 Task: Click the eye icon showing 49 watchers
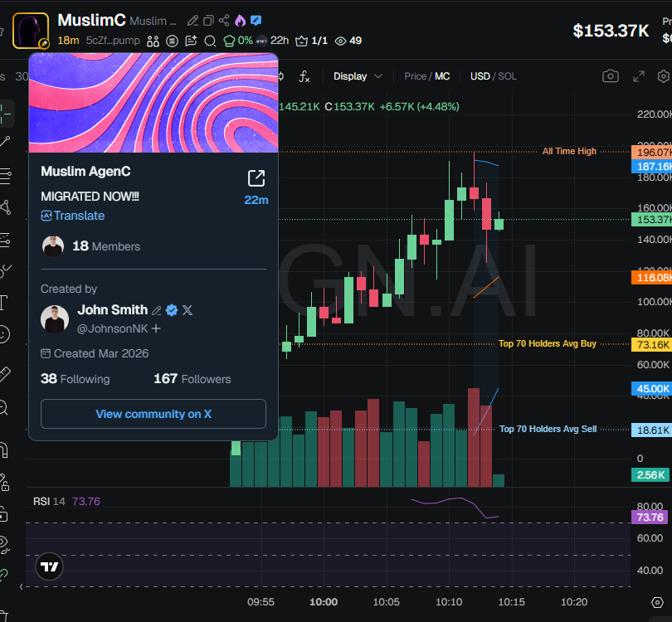point(348,41)
